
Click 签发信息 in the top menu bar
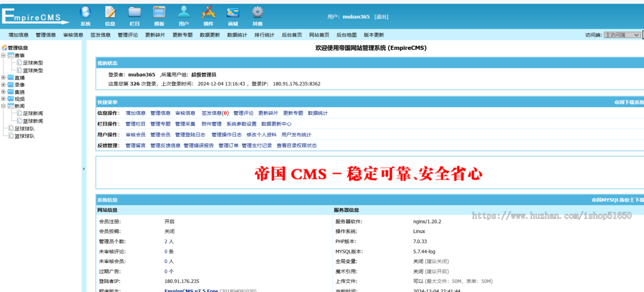(x=100, y=35)
